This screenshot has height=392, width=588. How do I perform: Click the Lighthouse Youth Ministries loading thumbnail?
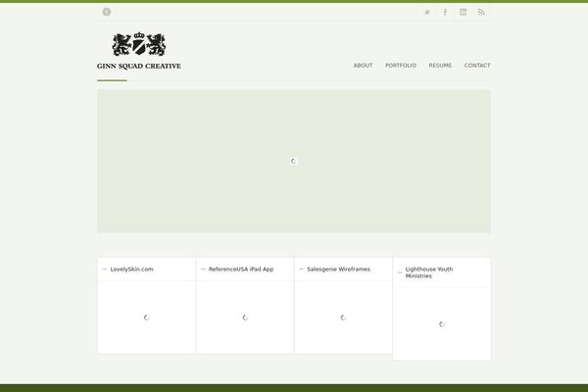[442, 324]
